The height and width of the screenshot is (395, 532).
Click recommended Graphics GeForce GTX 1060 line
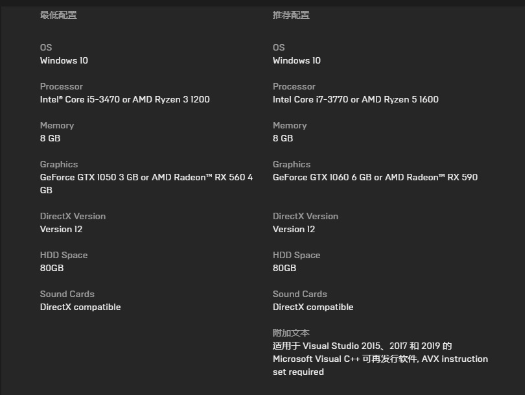[x=375, y=177]
